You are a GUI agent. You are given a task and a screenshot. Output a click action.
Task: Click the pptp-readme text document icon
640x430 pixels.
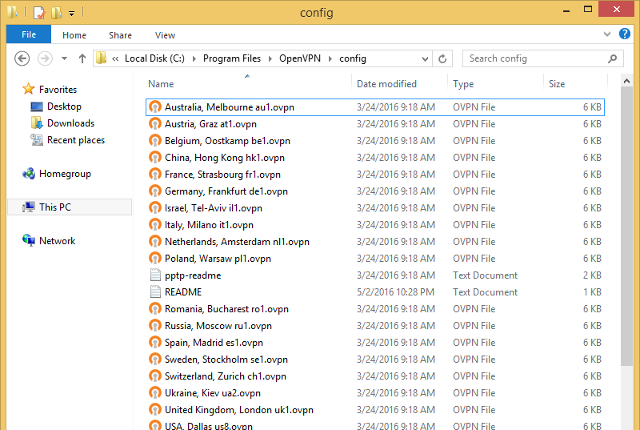(155, 275)
